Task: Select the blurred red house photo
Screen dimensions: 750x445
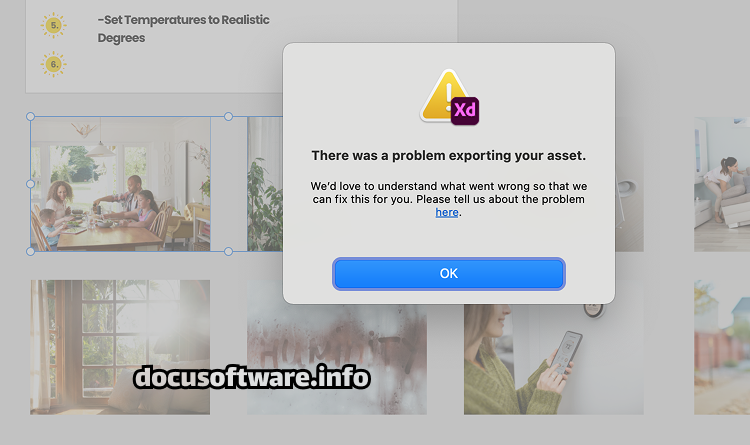Action: point(722,347)
